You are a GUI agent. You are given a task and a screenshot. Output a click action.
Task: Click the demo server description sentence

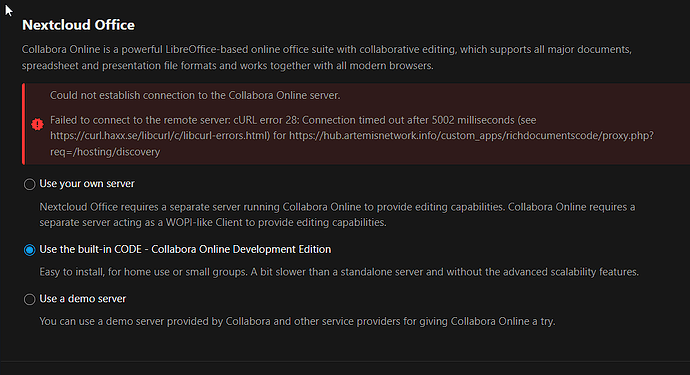point(297,321)
